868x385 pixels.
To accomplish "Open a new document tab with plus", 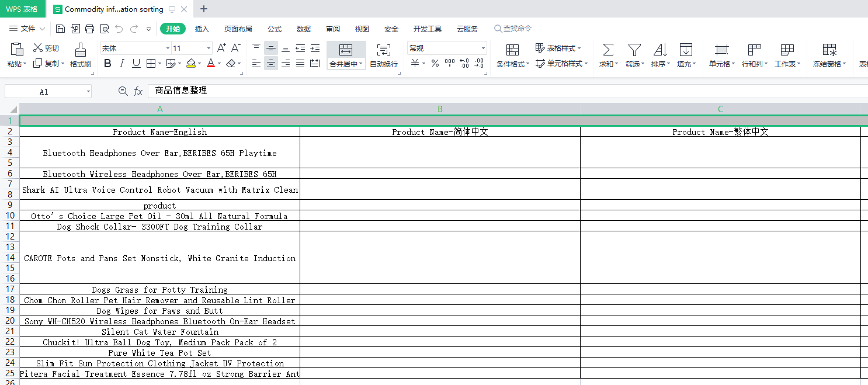I will pos(204,9).
